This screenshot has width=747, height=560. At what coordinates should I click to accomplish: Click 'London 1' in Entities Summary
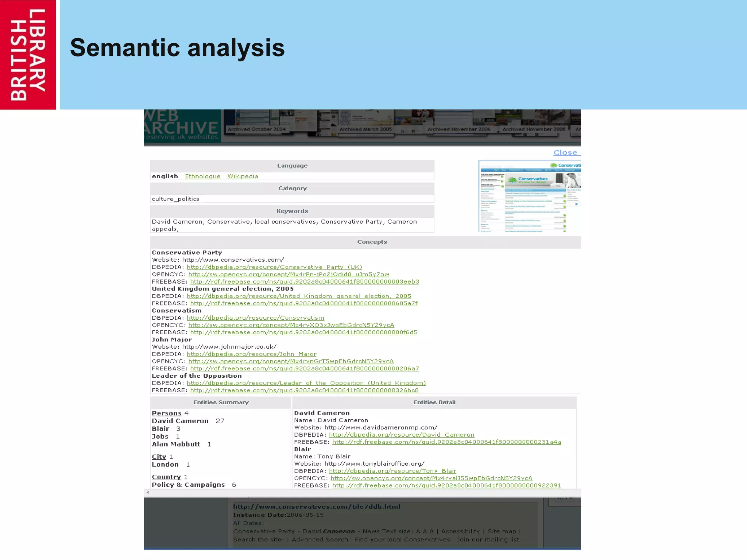coord(171,464)
